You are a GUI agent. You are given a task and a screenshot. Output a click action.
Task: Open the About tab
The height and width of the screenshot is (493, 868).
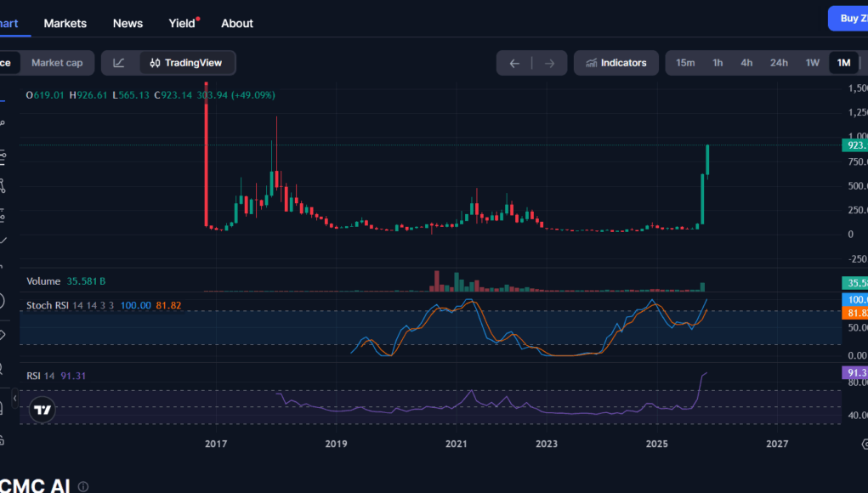point(237,23)
